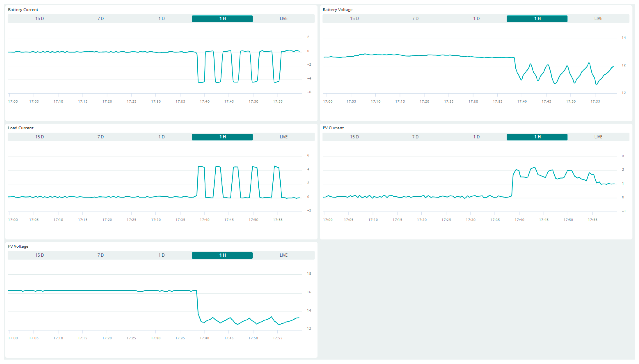Viewport: 639px width, 364px height.
Task: Select 15 D range for Battery Current
Action: coord(40,19)
